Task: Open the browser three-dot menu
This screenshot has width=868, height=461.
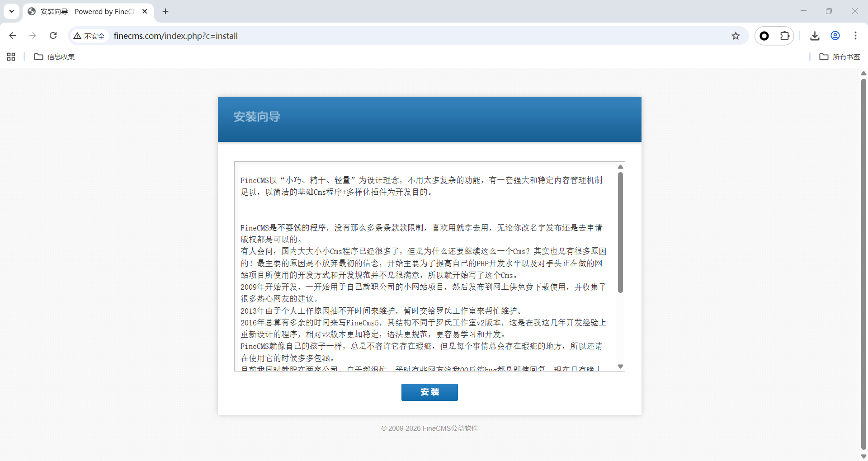Action: point(855,36)
